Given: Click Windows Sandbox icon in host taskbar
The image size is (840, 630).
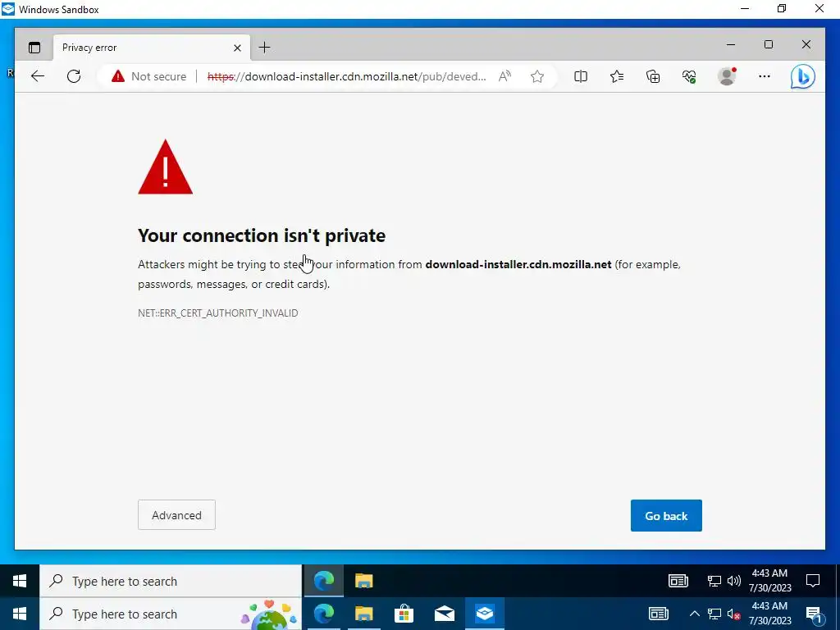Looking at the screenshot, I should [485, 614].
